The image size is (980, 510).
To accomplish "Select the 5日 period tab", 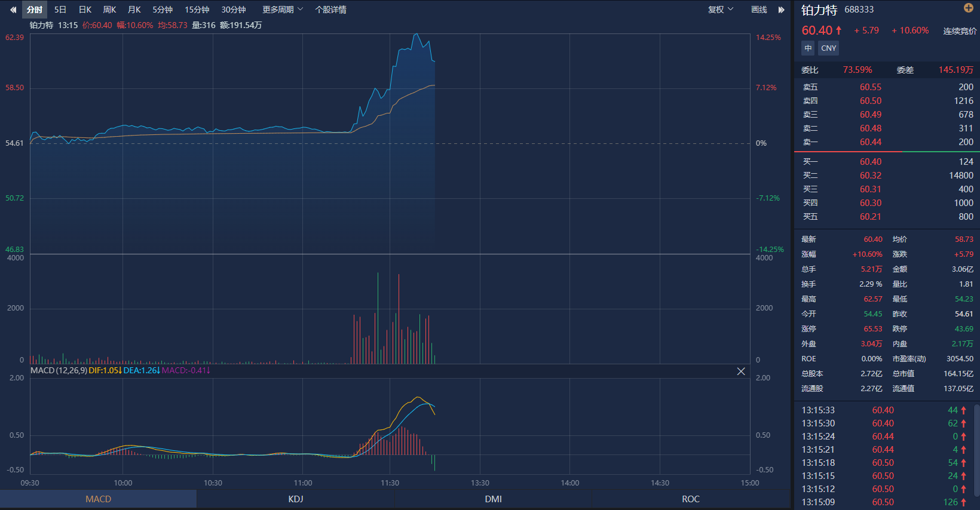I will [x=60, y=10].
